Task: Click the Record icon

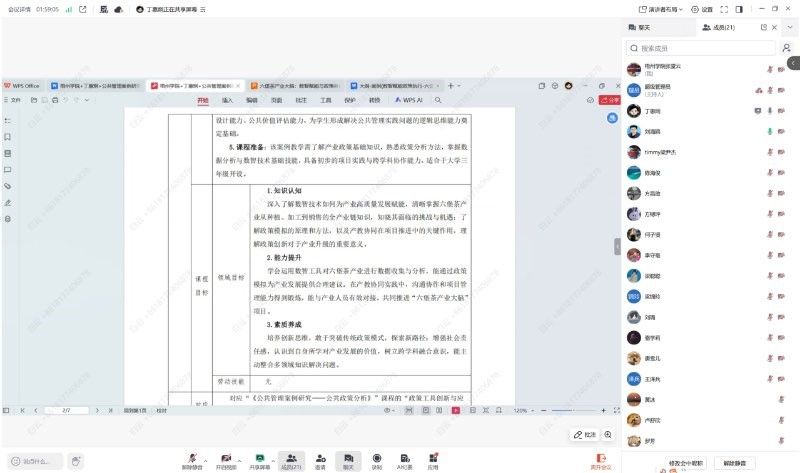Action: [376, 458]
